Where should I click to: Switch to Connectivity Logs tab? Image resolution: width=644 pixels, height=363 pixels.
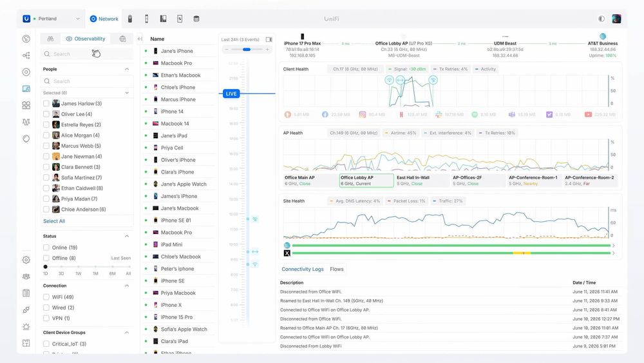pyautogui.click(x=303, y=270)
